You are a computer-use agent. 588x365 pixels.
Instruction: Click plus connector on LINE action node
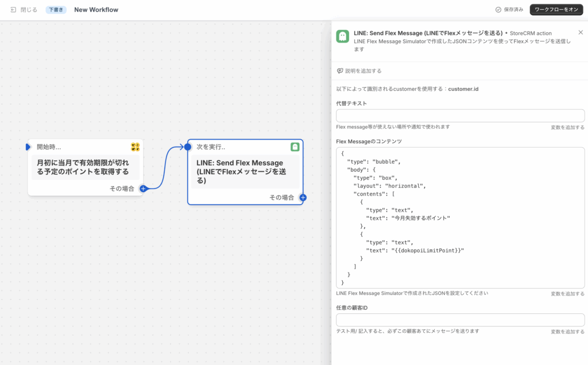(x=303, y=198)
